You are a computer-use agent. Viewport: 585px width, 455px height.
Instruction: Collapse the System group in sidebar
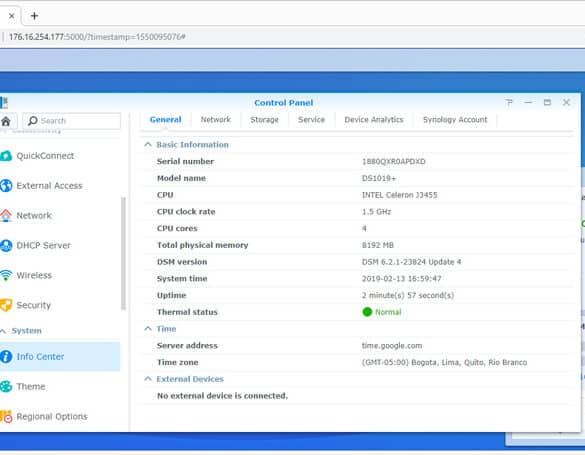click(x=3, y=331)
